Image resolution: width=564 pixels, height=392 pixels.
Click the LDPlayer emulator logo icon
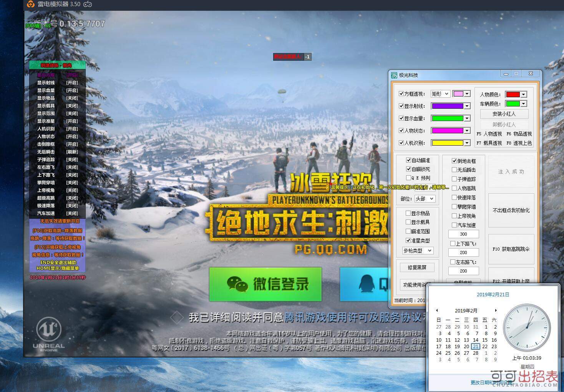tap(31, 4)
